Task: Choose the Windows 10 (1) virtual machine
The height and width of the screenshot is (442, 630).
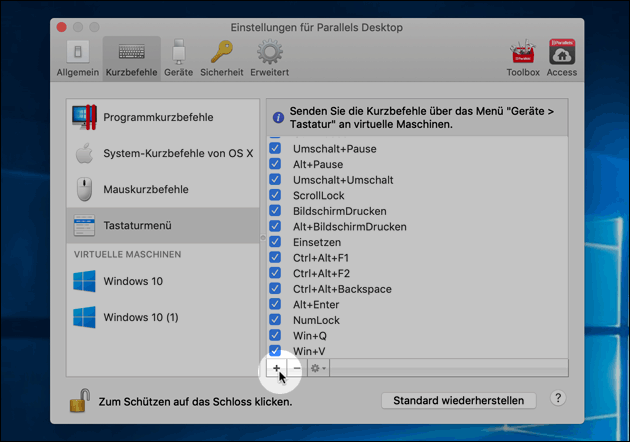Action: click(163, 317)
